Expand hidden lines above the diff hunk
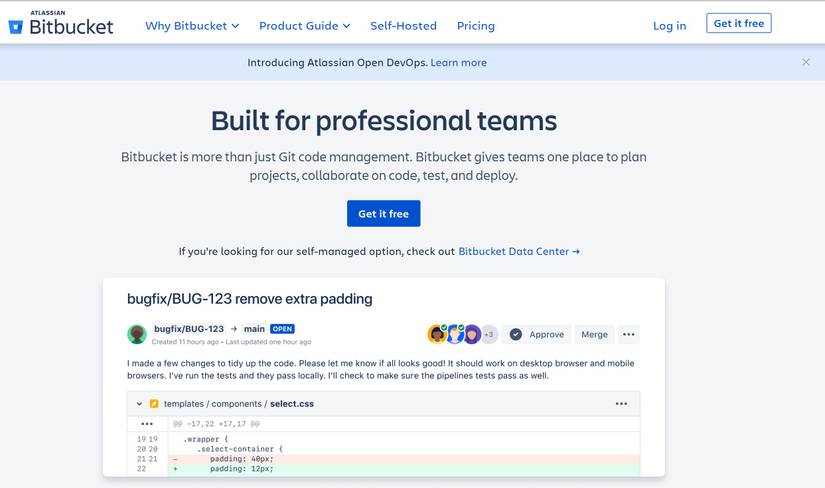Screen dimensions: 825x488 click(147, 424)
